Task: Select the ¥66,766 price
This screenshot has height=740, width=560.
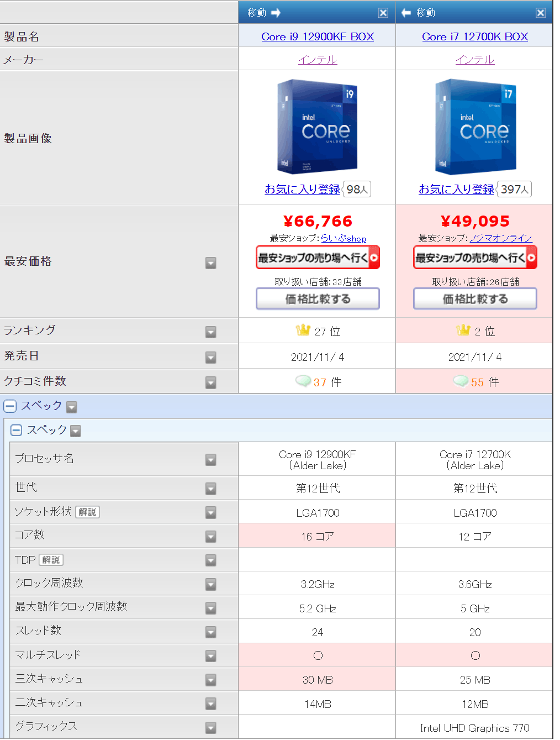Action: tap(318, 221)
